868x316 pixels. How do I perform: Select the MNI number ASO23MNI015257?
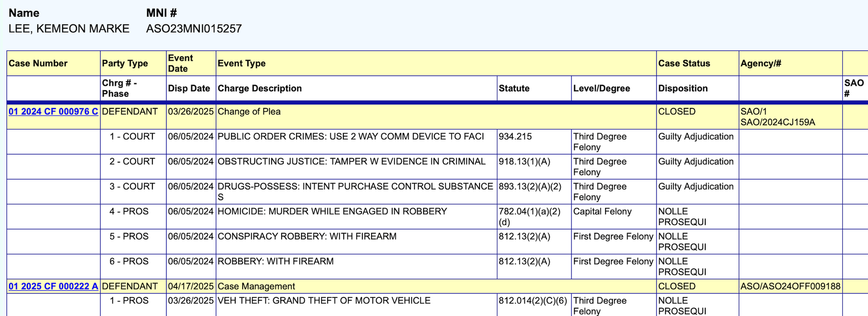tap(194, 29)
